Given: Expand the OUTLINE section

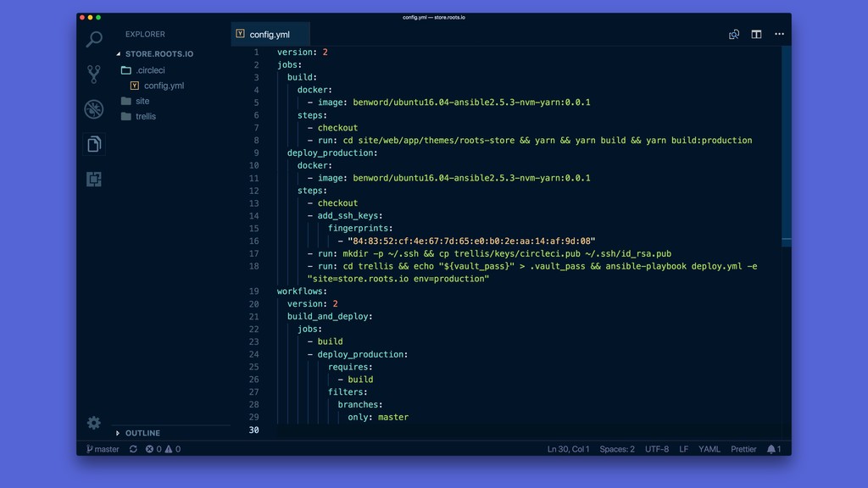Looking at the screenshot, I should click(142, 433).
